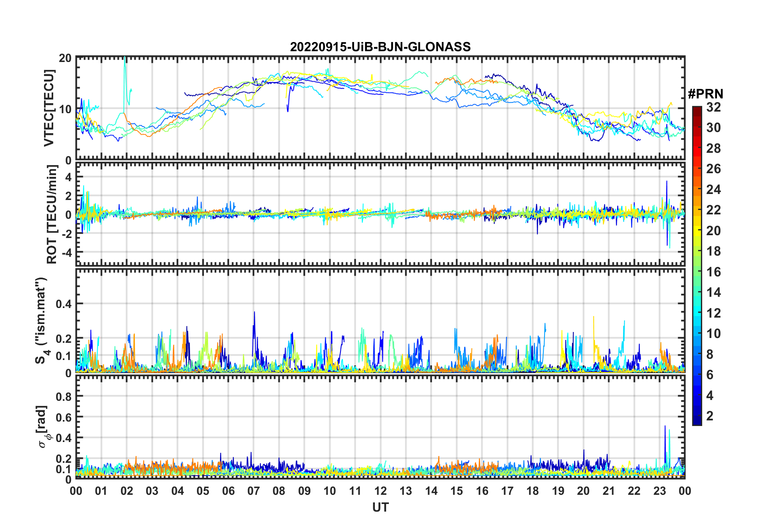Click the colorbar tick label 32
761x532 pixels.
pos(713,107)
